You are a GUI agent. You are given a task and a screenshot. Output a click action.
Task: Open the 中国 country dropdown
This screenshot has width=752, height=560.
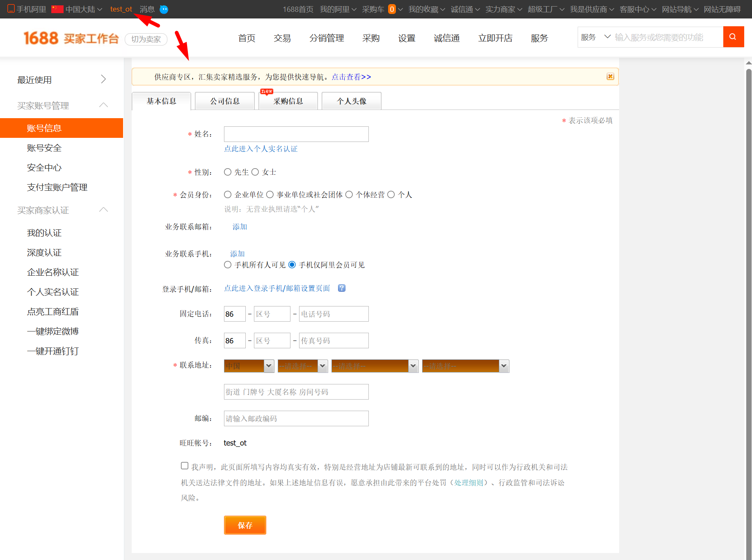click(x=249, y=366)
